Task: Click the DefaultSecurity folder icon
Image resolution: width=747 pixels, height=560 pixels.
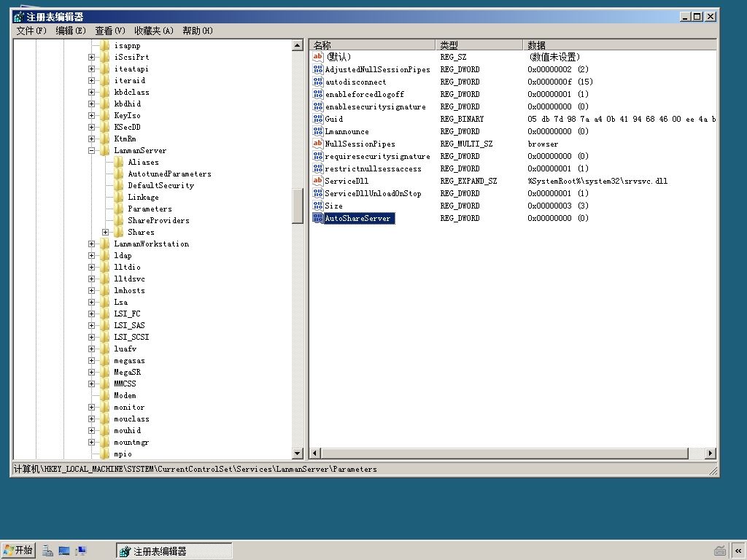Action: coord(119,185)
